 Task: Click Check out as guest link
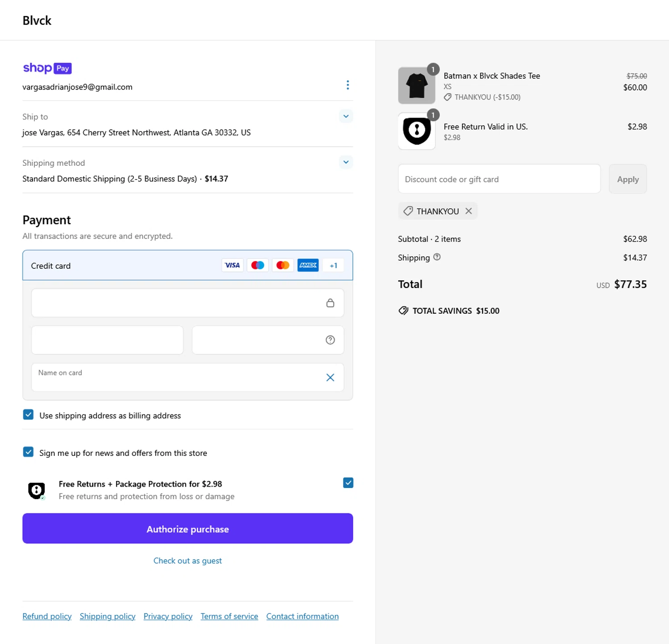pyautogui.click(x=188, y=561)
